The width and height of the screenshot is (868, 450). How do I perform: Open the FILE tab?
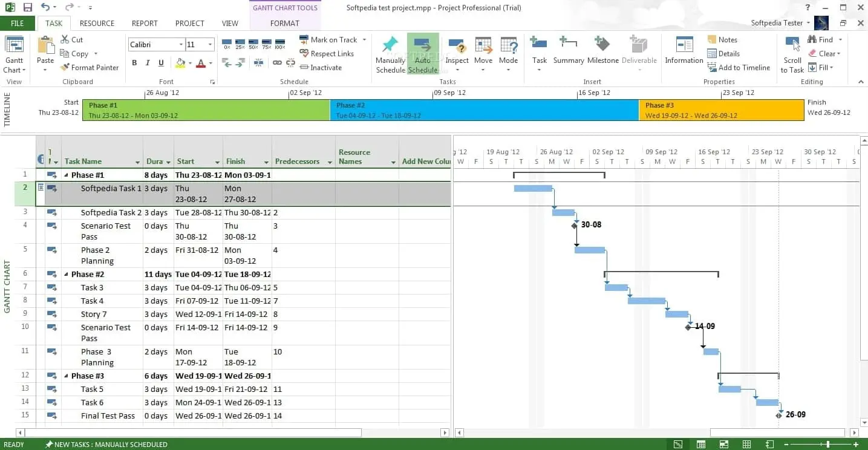(x=18, y=23)
